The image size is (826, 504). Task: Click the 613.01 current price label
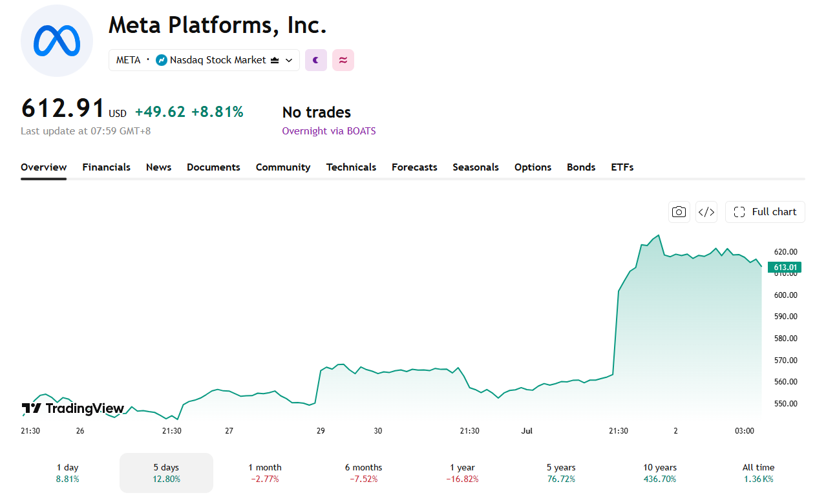point(785,267)
